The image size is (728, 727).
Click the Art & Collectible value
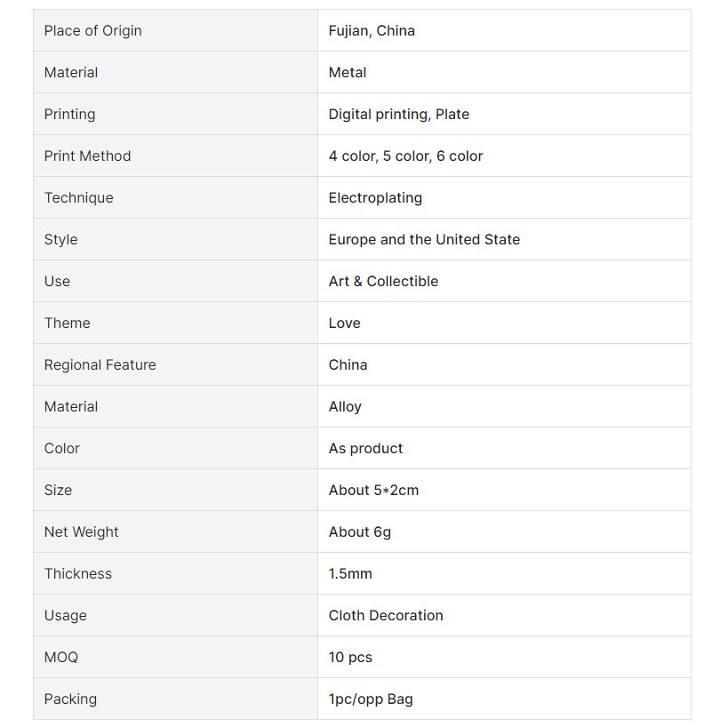(383, 281)
